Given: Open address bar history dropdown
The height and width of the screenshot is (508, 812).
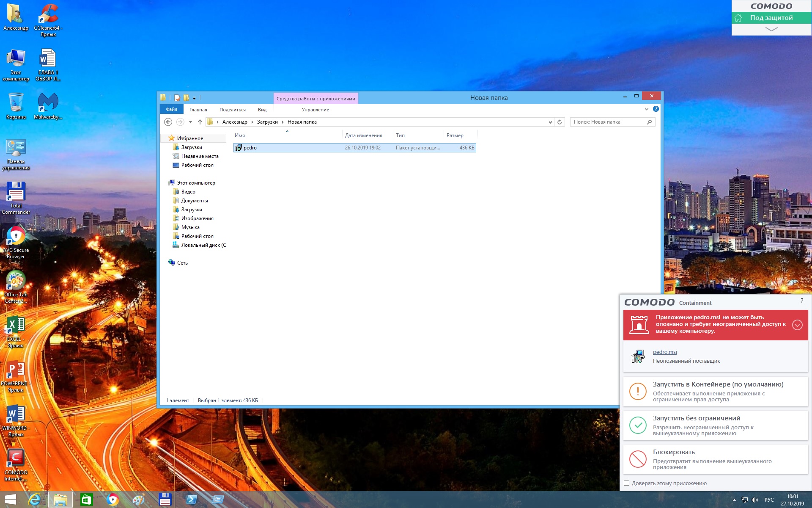Looking at the screenshot, I should [550, 122].
